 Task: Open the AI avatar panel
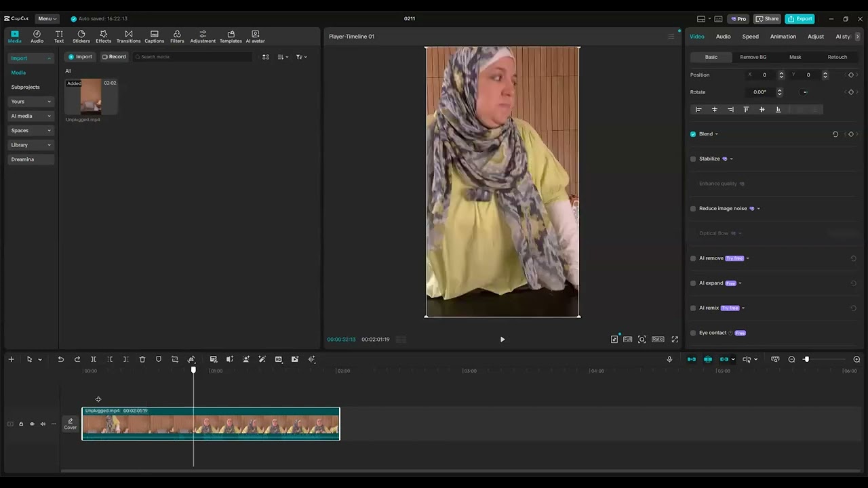pyautogui.click(x=255, y=37)
